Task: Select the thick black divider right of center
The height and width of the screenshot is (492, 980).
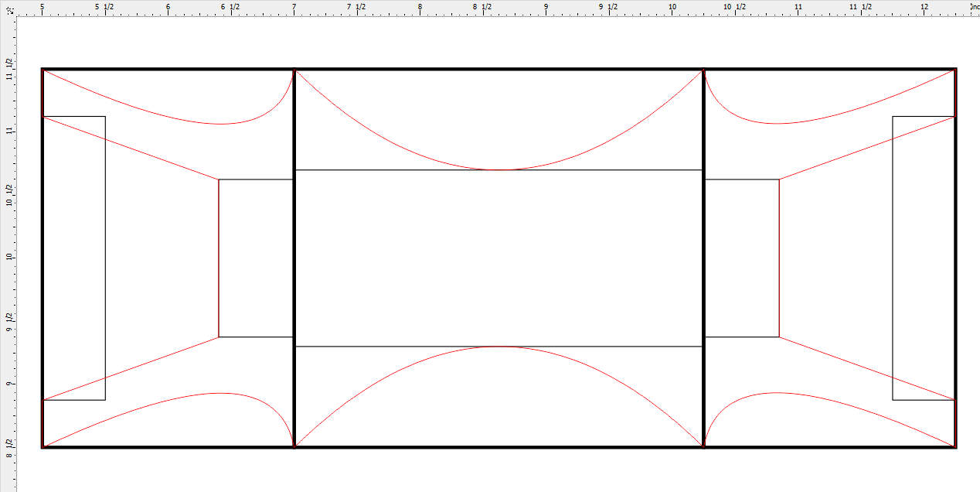Action: click(703, 258)
